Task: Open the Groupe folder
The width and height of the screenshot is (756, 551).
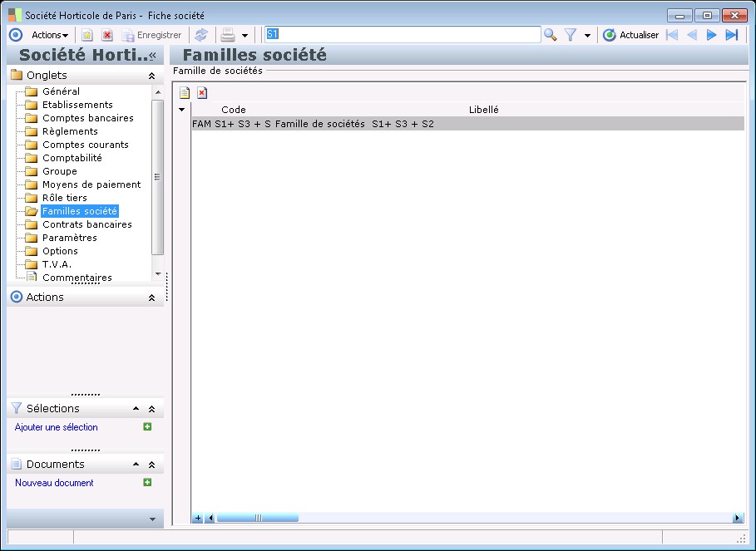Action: (x=59, y=171)
